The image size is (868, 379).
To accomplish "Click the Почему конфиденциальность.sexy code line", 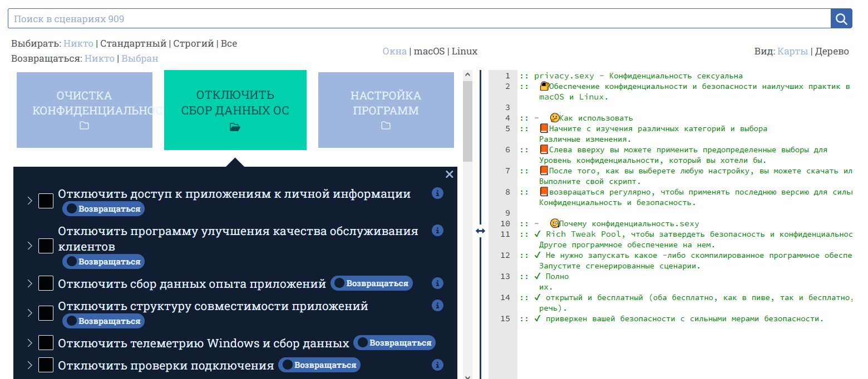I will coord(610,223).
